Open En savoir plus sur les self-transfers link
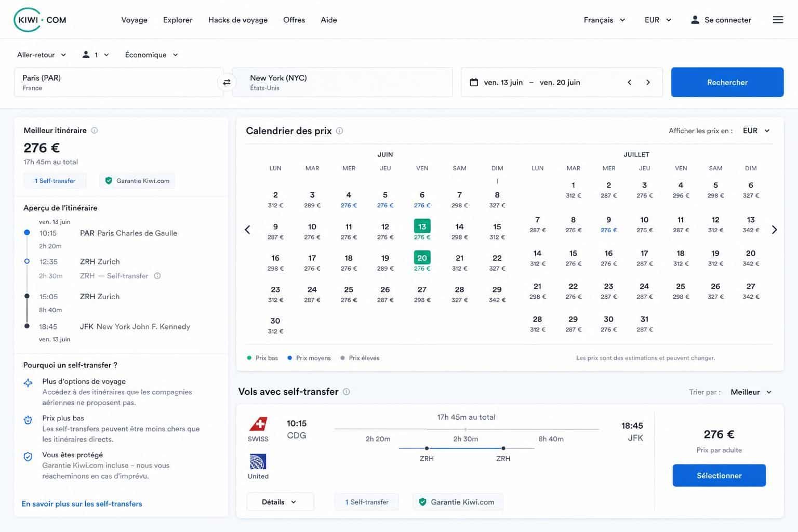Image resolution: width=798 pixels, height=532 pixels. coord(82,504)
